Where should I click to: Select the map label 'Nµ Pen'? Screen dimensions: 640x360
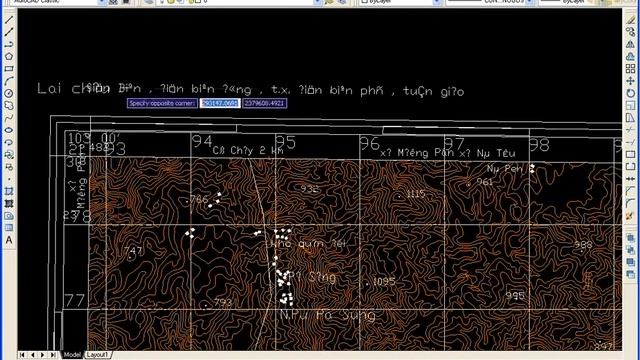coord(504,169)
